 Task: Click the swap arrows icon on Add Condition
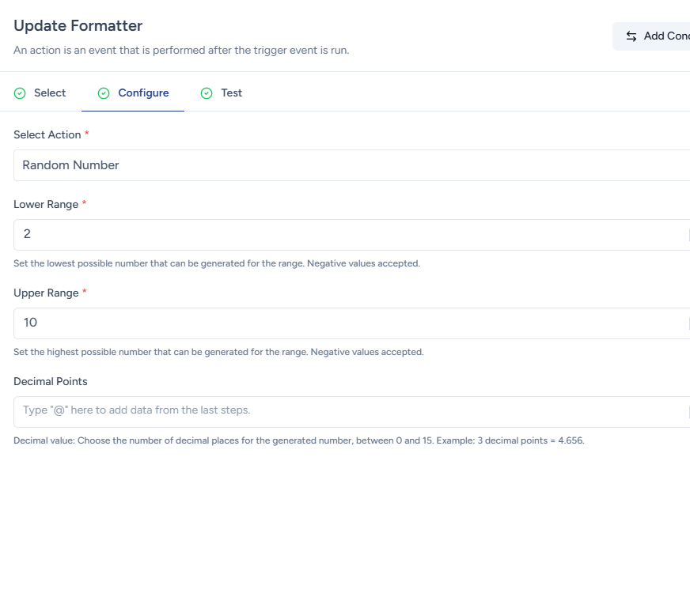631,36
